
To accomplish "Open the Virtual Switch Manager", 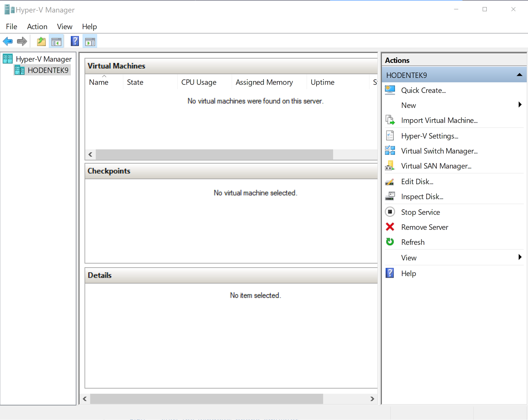I will click(439, 151).
